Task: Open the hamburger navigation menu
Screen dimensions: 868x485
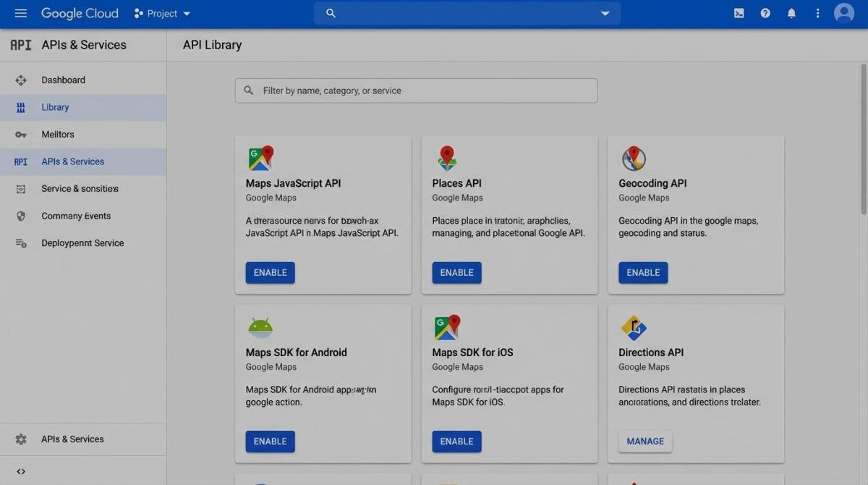Action: click(20, 14)
